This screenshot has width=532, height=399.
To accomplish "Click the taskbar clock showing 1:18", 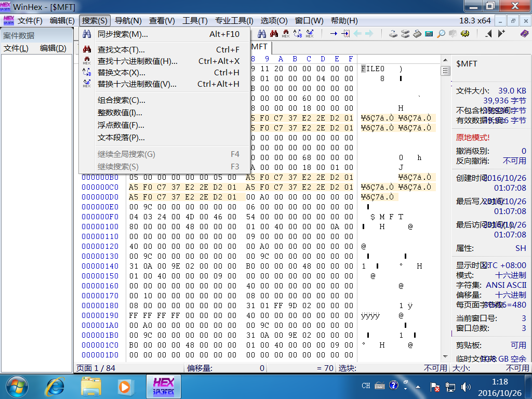I will tap(500, 382).
